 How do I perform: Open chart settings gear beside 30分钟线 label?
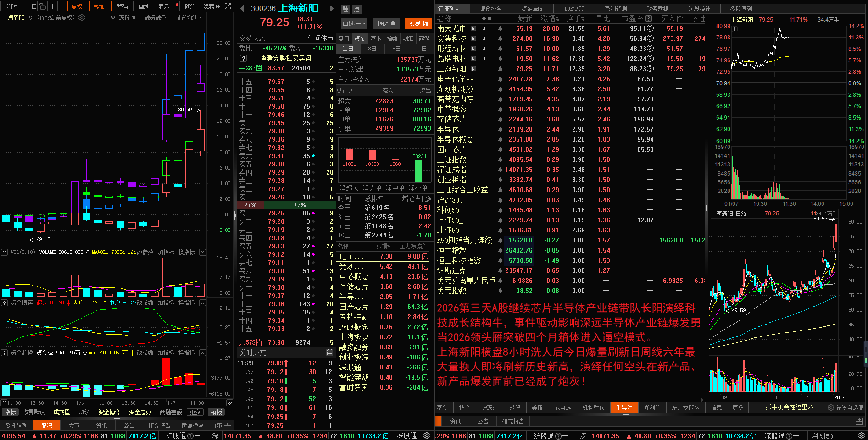(x=82, y=17)
